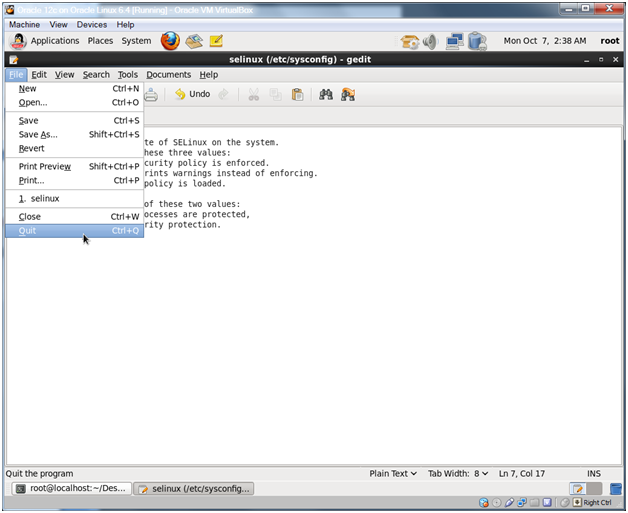Select Quit from the File menu
The image size is (628, 513).
27,231
